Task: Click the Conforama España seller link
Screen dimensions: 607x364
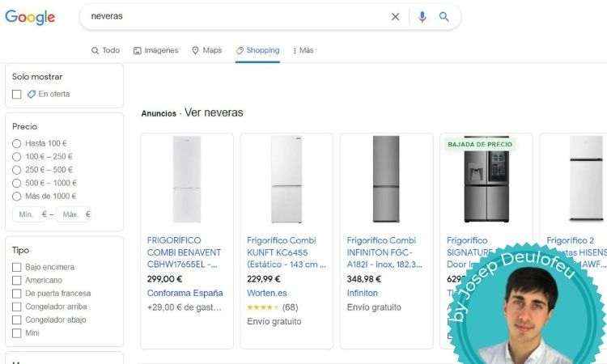Action: tap(185, 293)
